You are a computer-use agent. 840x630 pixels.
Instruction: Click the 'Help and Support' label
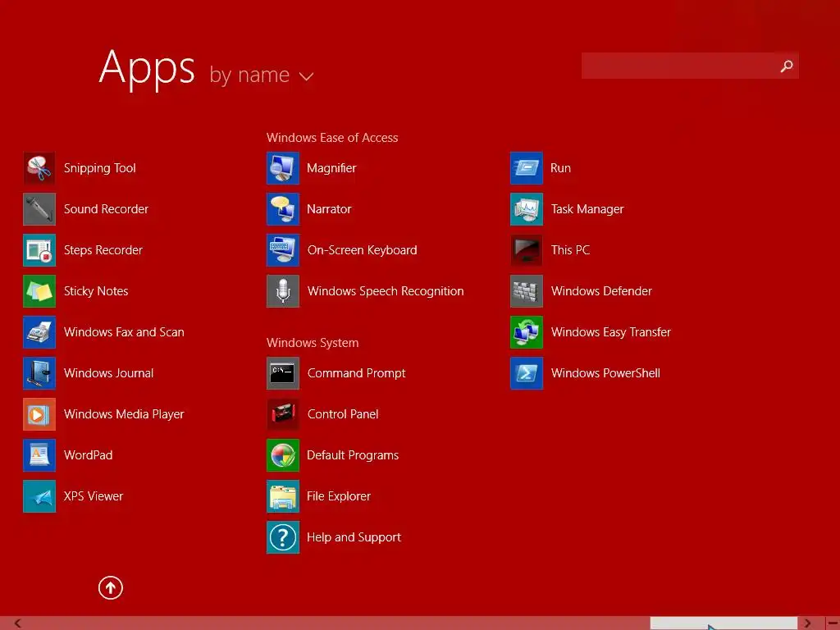point(354,537)
